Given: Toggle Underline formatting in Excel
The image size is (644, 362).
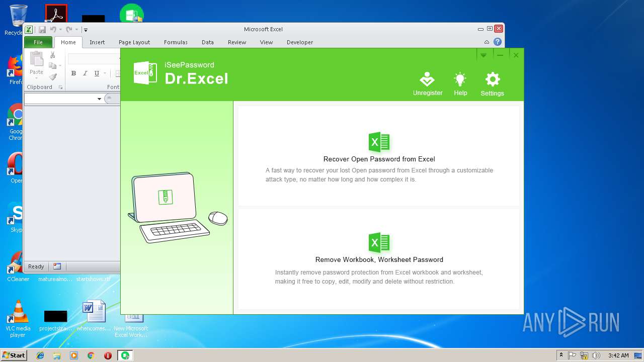Looking at the screenshot, I should tap(97, 73).
